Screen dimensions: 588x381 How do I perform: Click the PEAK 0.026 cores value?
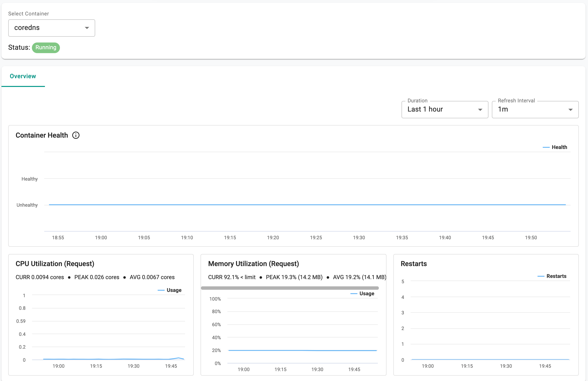[x=97, y=277]
